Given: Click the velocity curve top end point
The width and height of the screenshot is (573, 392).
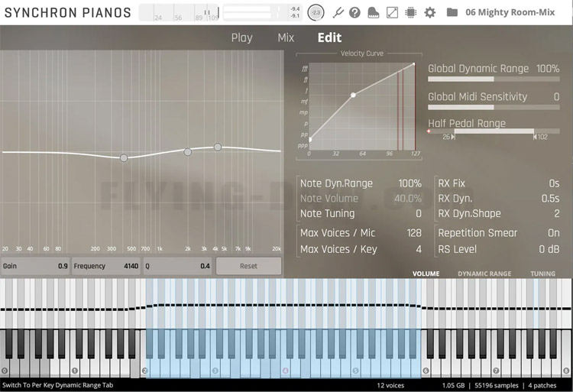Looking at the screenshot, I should 413,64.
